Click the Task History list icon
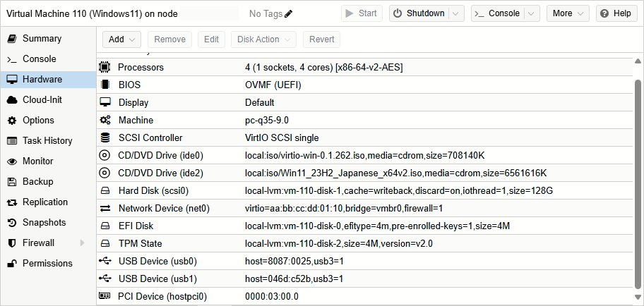This screenshot has height=306, width=644. pyautogui.click(x=12, y=141)
